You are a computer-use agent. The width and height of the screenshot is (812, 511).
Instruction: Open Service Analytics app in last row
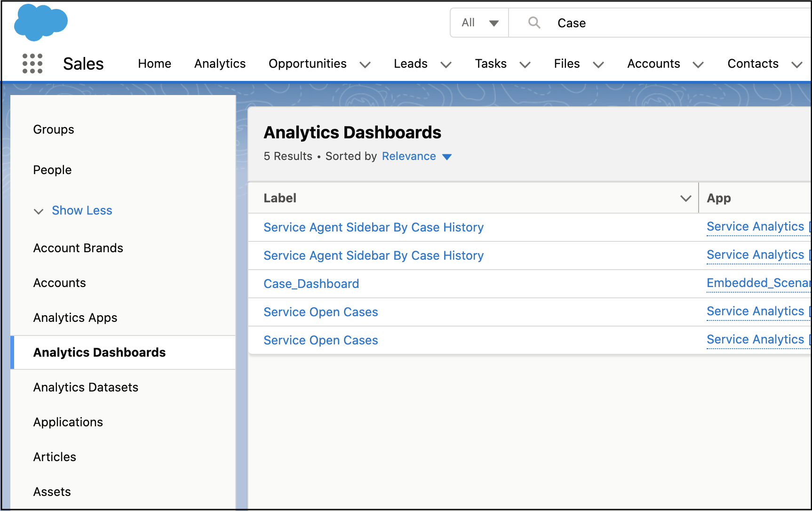758,339
